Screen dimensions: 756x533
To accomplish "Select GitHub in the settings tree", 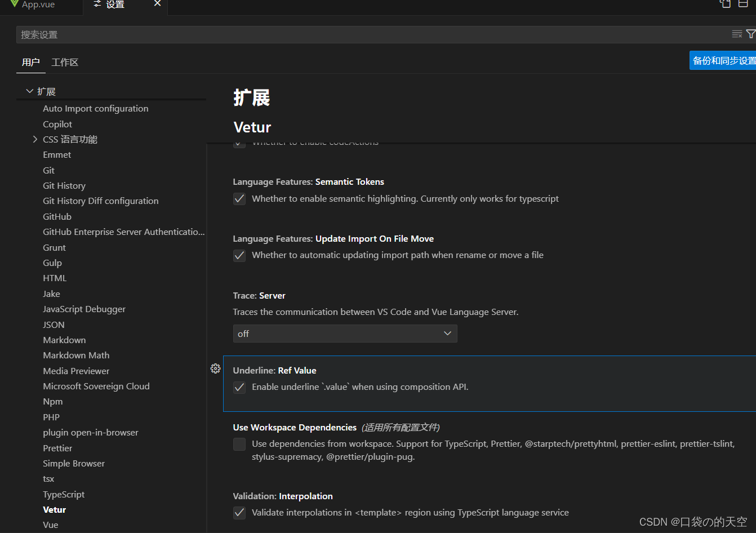I will pos(57,216).
